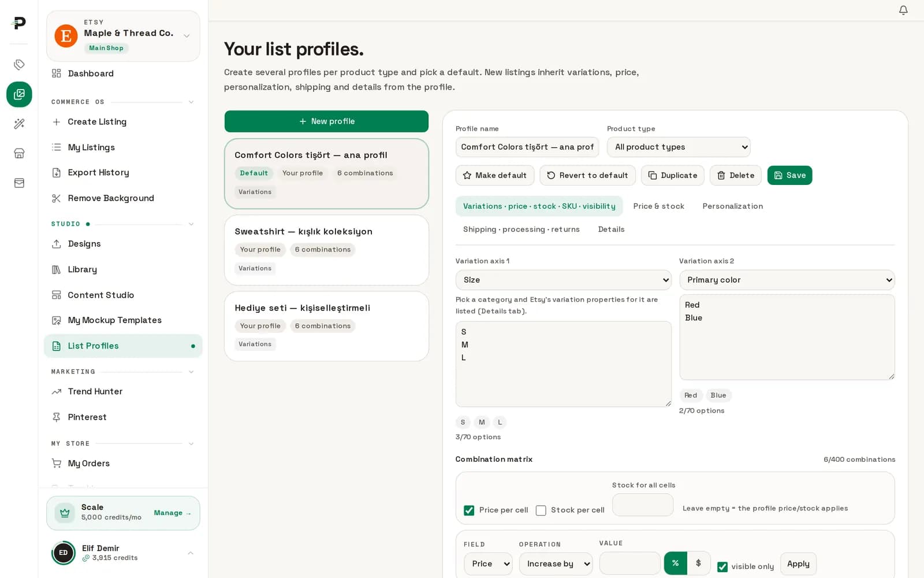This screenshot has width=924, height=578.
Task: Click the Elif Demir ED avatar
Action: [x=64, y=553]
